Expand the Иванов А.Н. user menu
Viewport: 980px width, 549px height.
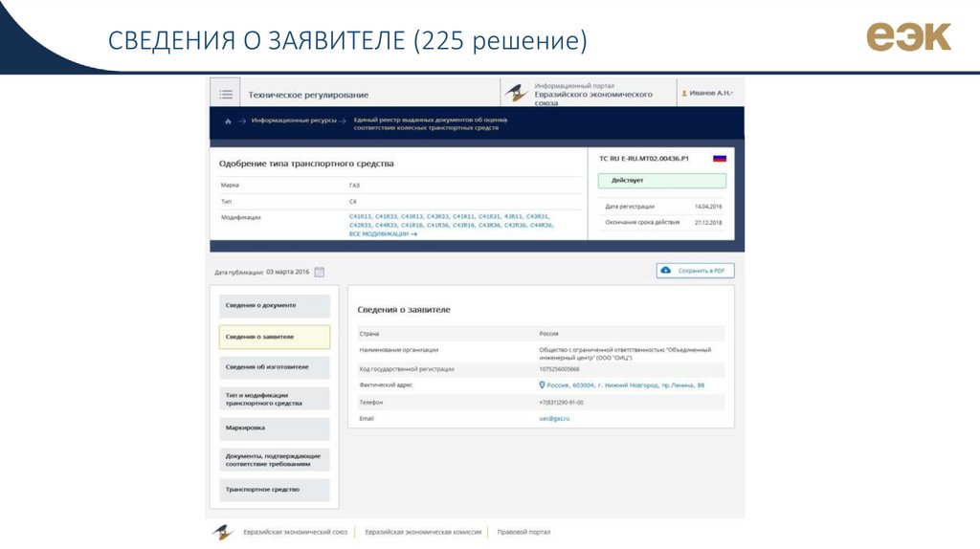click(707, 93)
